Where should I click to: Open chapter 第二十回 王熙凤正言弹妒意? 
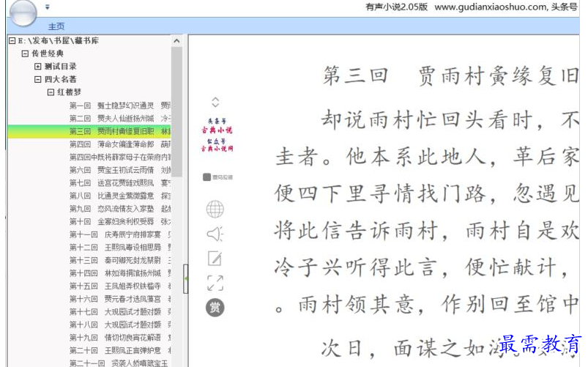[120, 350]
